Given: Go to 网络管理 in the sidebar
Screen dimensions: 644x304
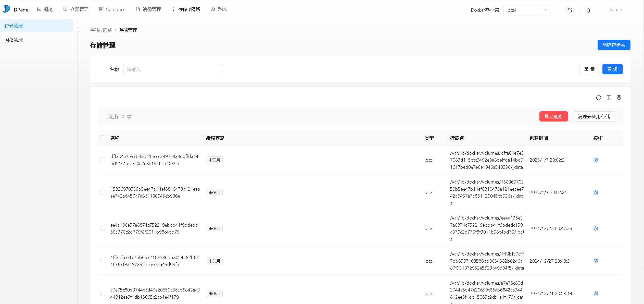Looking at the screenshot, I should tap(14, 40).
